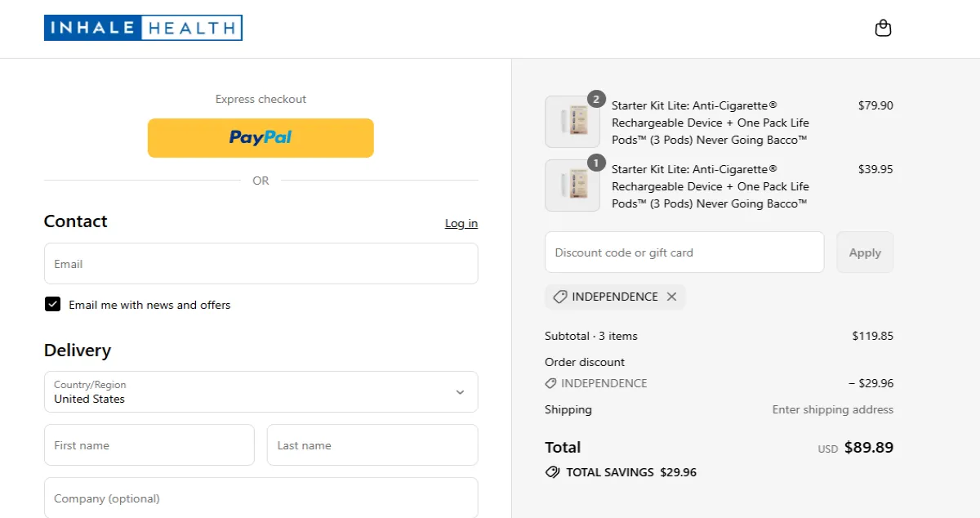Uncheck Email me with news and offers
Viewport: 980px width, 518px height.
pos(52,304)
